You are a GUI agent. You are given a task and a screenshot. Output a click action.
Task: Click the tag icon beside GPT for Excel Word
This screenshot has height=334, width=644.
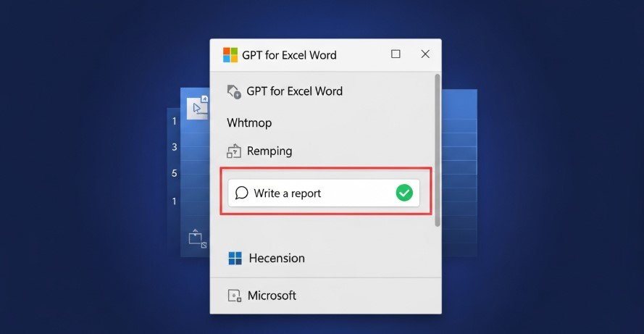pyautogui.click(x=234, y=91)
